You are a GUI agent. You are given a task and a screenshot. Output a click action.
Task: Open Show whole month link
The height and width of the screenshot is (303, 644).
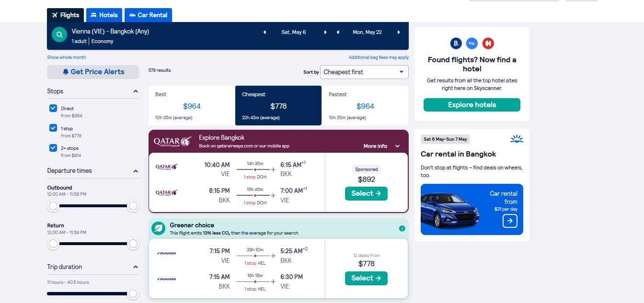coord(67,57)
